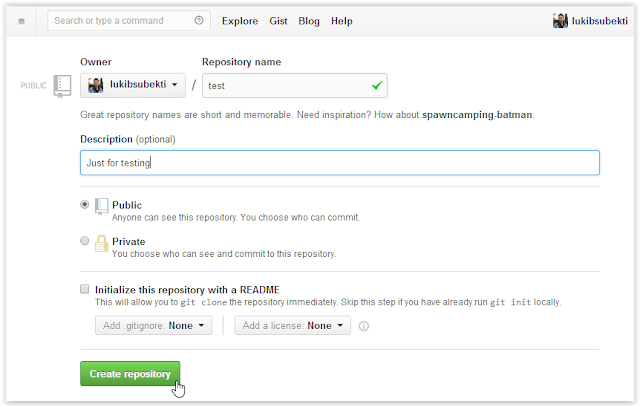640x407 pixels.
Task: Click the user avatar in the top-right header
Action: coord(560,20)
